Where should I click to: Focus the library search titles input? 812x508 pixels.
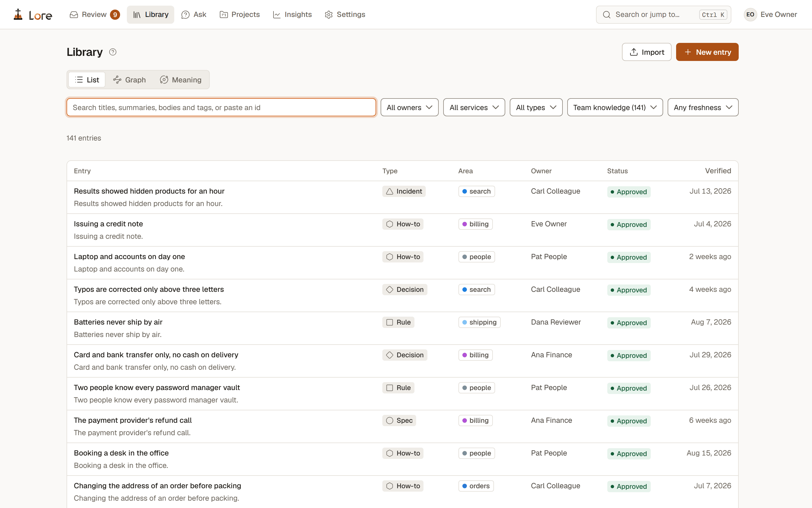click(x=221, y=108)
